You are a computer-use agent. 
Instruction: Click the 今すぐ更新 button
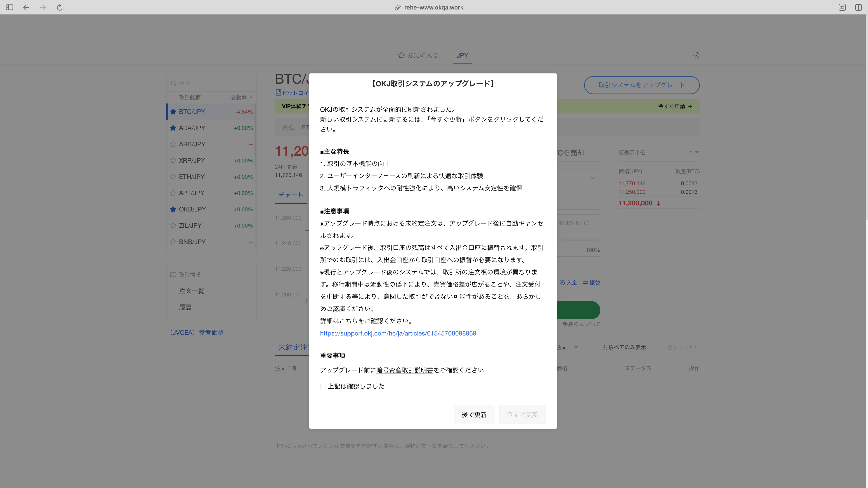(x=522, y=415)
